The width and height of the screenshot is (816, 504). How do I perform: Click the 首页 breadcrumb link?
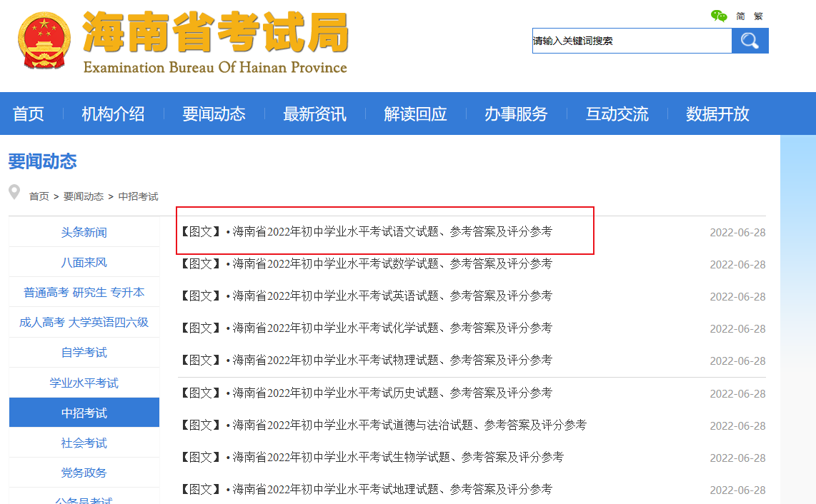(39, 196)
